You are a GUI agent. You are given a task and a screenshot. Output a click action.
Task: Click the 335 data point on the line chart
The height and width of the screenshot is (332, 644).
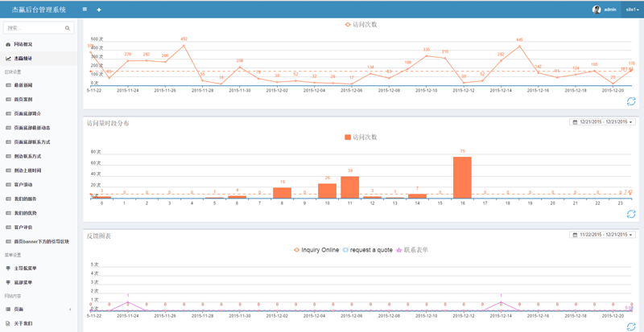(427, 55)
